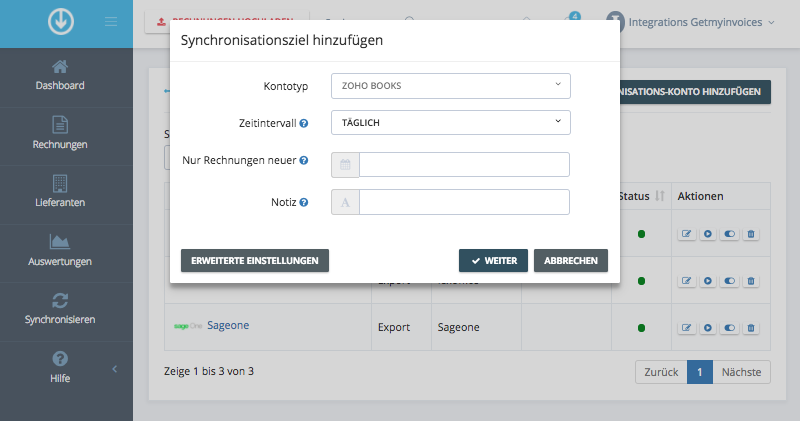This screenshot has width=800, height=421.
Task: Open the calendar icon beside the date field
Action: point(345,164)
